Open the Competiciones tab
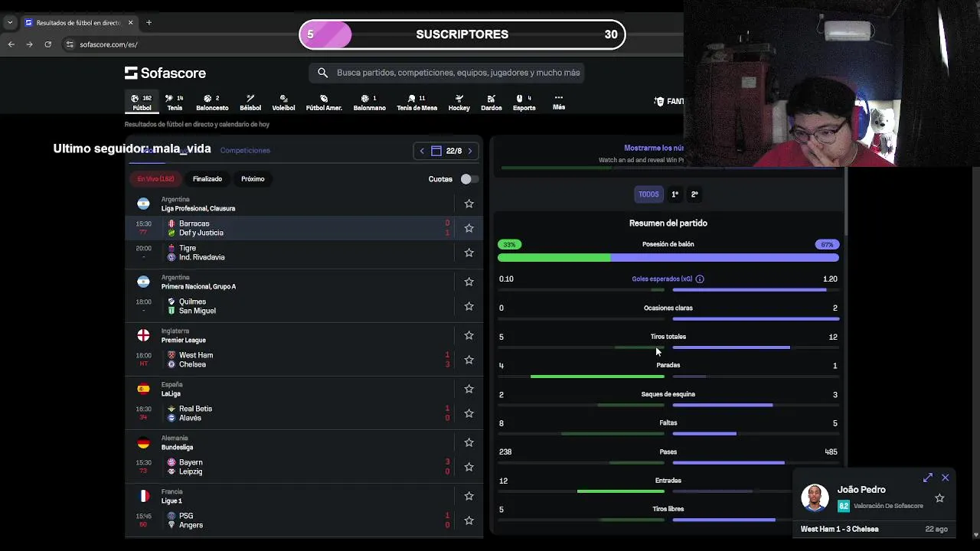Image resolution: width=980 pixels, height=551 pixels. click(245, 150)
